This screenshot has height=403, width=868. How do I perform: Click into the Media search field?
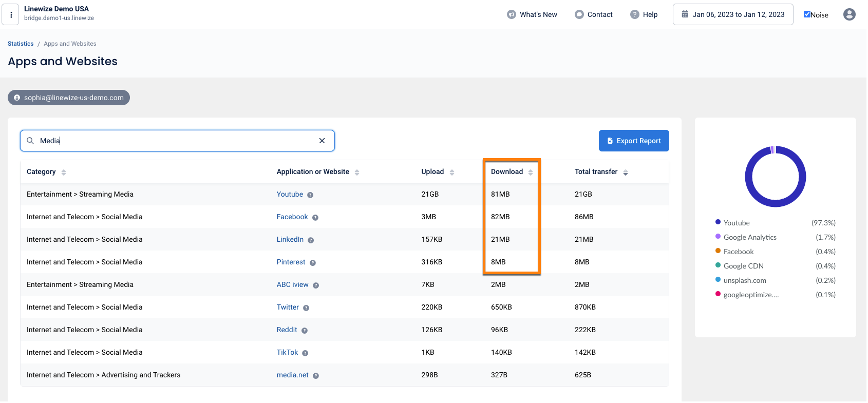177,141
